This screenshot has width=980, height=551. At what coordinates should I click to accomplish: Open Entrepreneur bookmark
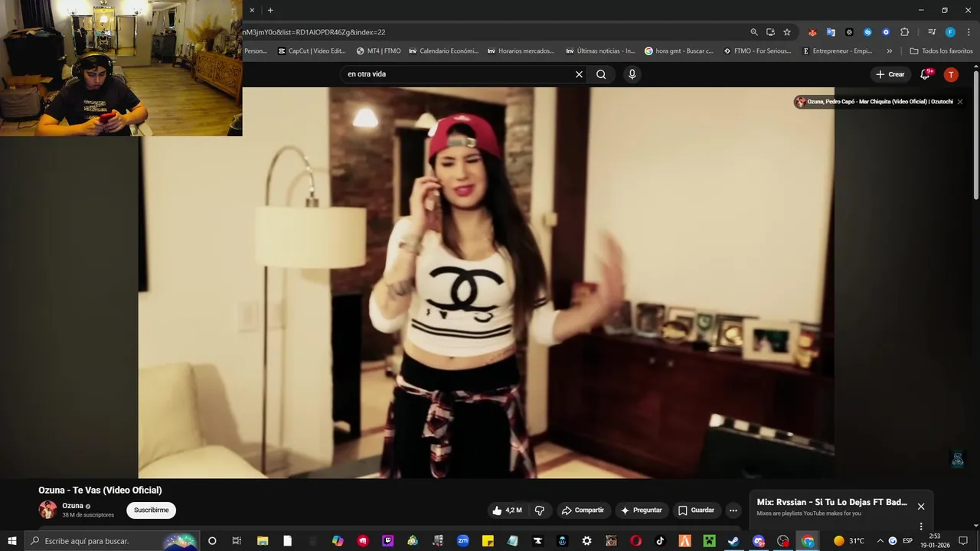click(837, 51)
